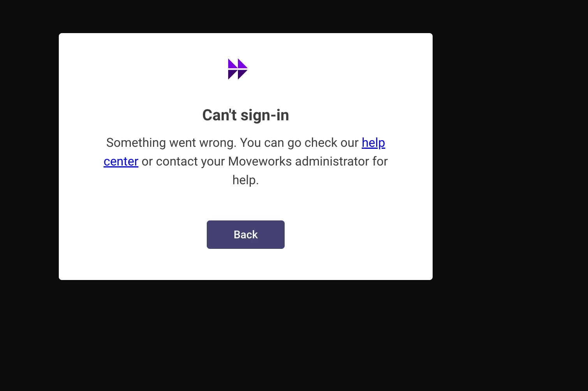Open the help center link
This screenshot has width=588, height=391.
tap(373, 143)
